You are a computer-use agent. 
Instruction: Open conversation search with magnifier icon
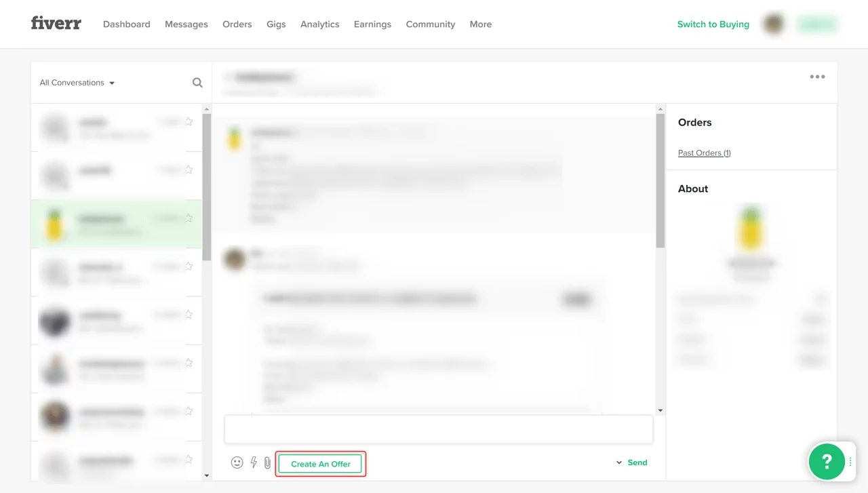pyautogui.click(x=197, y=83)
